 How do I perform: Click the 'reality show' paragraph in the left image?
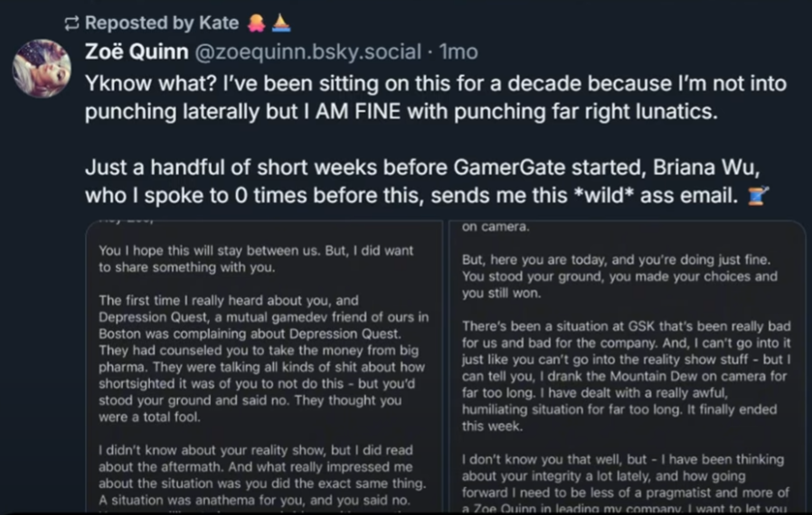point(262,475)
